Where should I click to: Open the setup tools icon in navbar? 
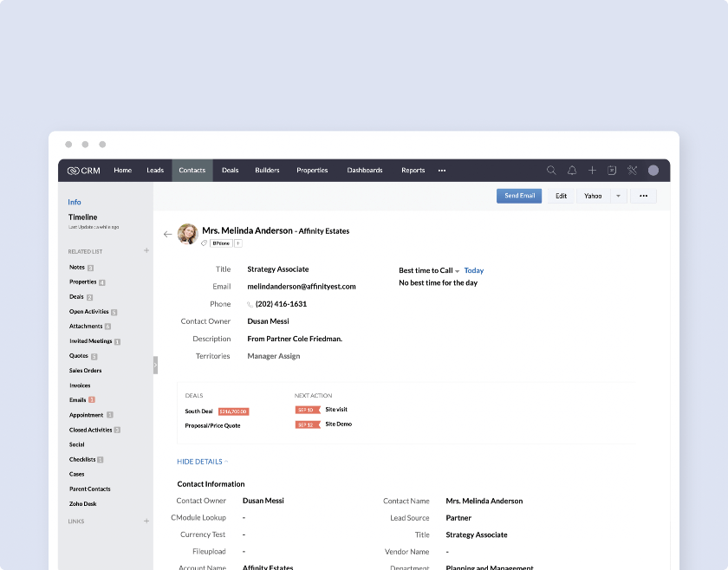633,171
